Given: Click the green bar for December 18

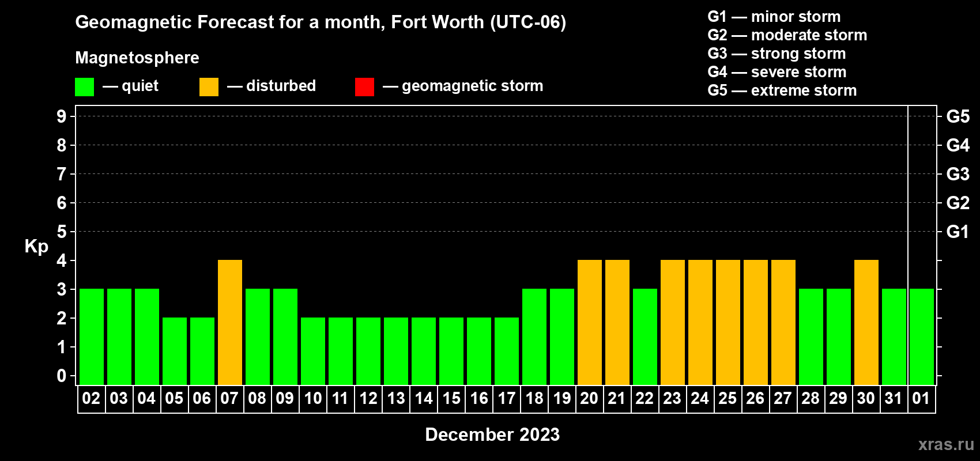Looking at the screenshot, I should coord(534,337).
